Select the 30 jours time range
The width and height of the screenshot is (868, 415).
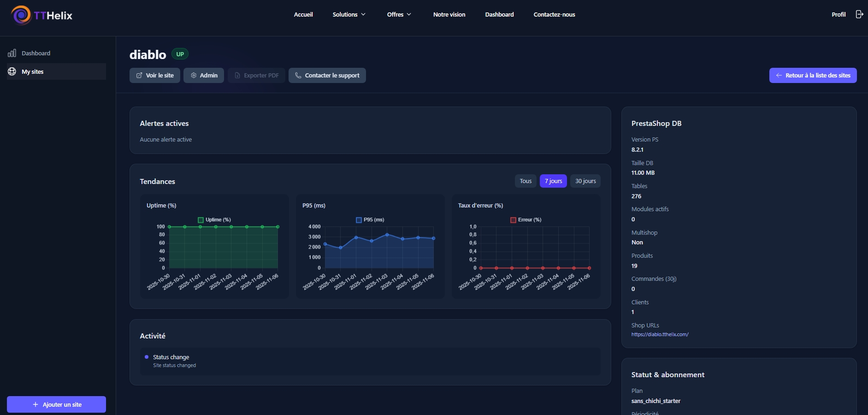pyautogui.click(x=585, y=181)
